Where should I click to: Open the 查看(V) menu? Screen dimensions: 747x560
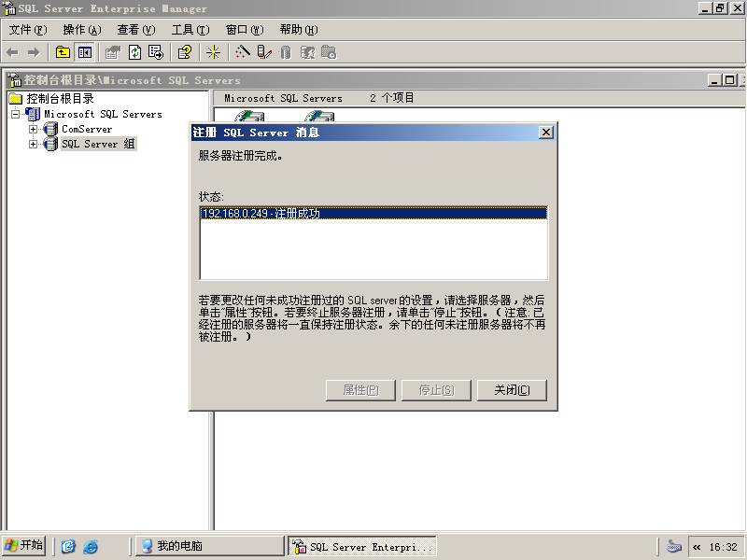pyautogui.click(x=136, y=30)
